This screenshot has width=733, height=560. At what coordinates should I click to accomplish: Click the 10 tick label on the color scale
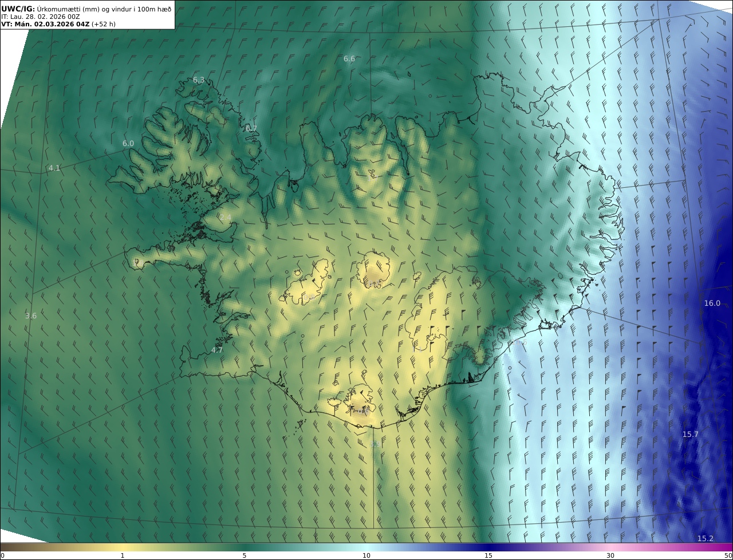pos(366,555)
